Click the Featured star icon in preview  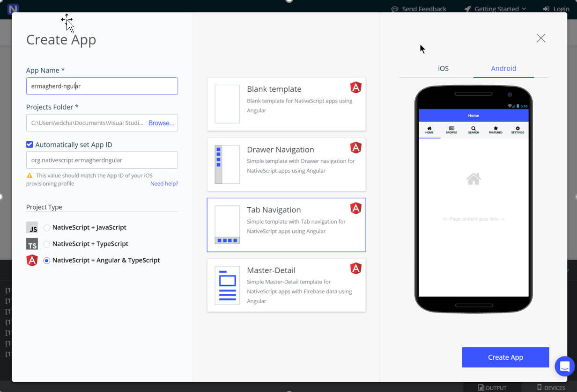(496, 129)
